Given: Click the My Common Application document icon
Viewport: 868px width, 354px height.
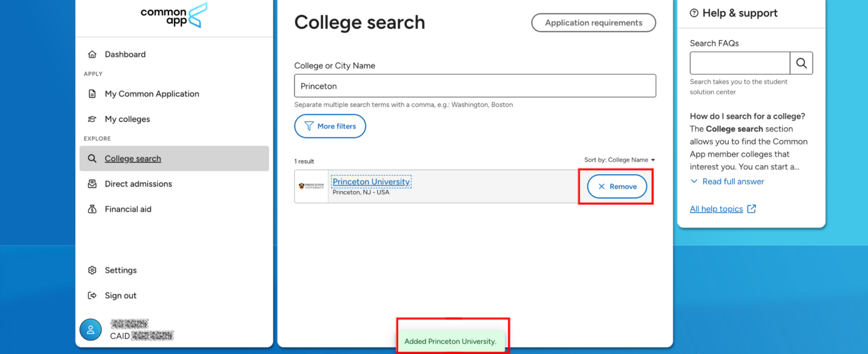Looking at the screenshot, I should tap(92, 94).
